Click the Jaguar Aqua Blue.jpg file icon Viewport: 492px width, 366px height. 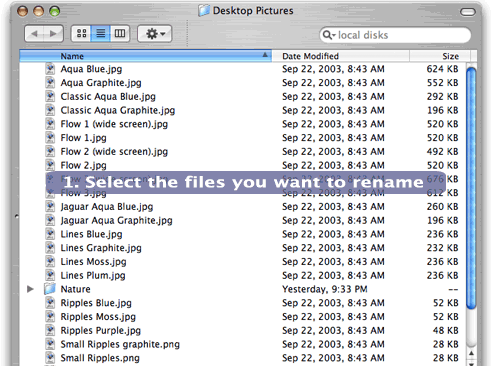coord(50,206)
